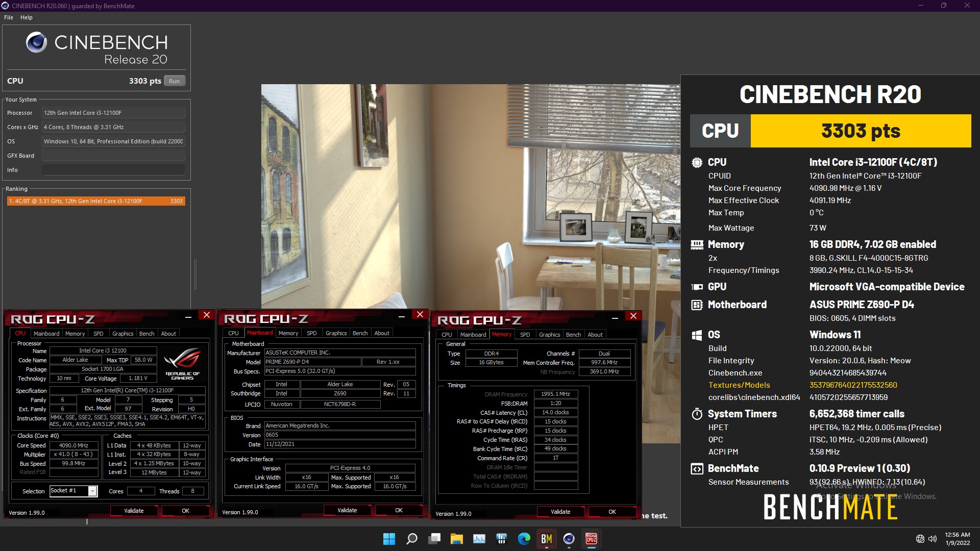Viewport: 980px width, 551px height.
Task: Click the taskbar clock showing 12:56 AM
Action: [957, 539]
